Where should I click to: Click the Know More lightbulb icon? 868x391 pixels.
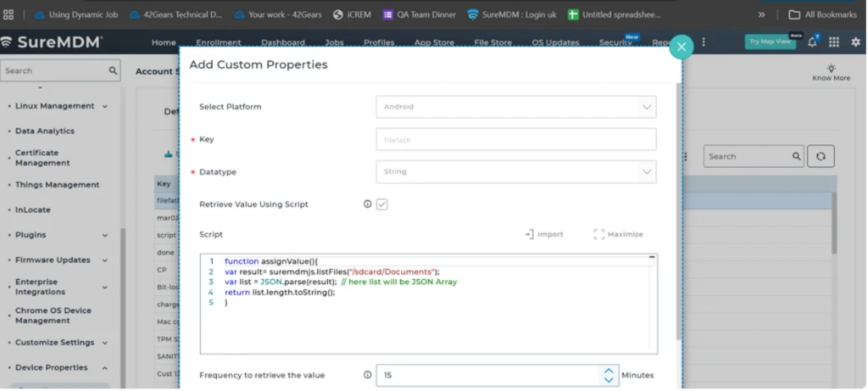coord(831,69)
